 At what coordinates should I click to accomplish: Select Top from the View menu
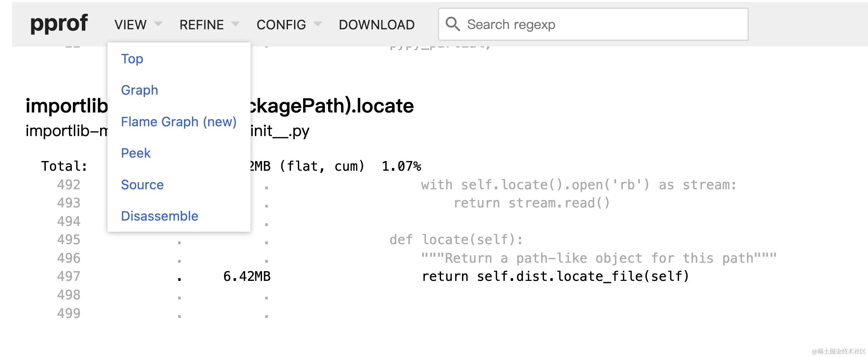point(132,59)
